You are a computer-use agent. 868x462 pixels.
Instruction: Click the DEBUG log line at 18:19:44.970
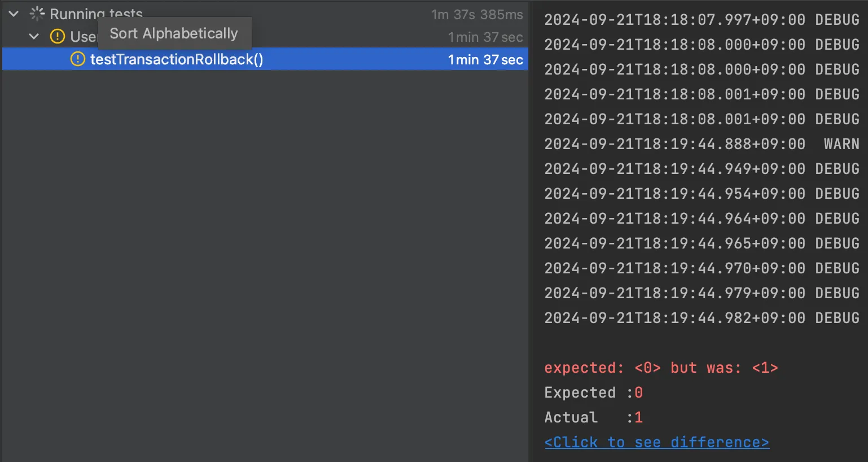click(x=701, y=268)
